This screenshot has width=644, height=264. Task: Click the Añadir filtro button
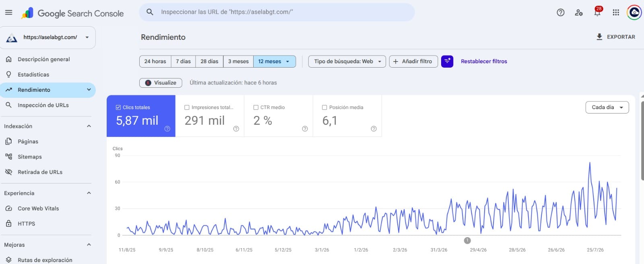(413, 61)
